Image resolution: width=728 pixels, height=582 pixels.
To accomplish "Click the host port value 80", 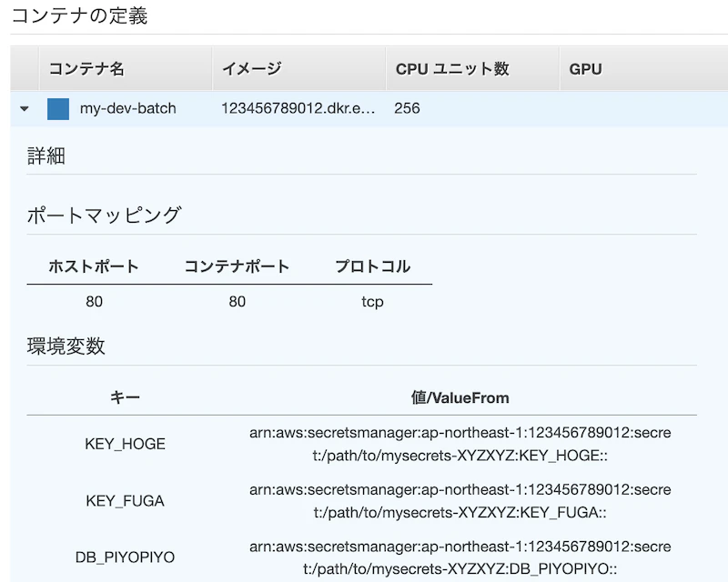I will (x=95, y=302).
